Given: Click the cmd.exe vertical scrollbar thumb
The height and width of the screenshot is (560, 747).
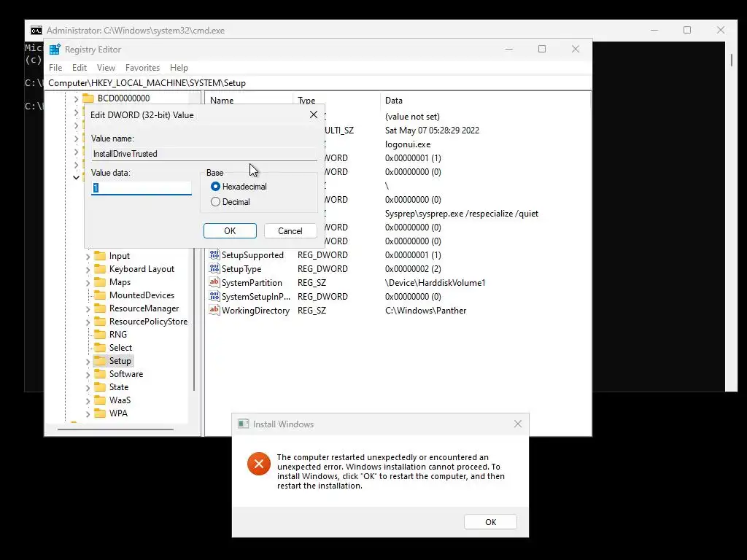Looking at the screenshot, I should point(732,60).
